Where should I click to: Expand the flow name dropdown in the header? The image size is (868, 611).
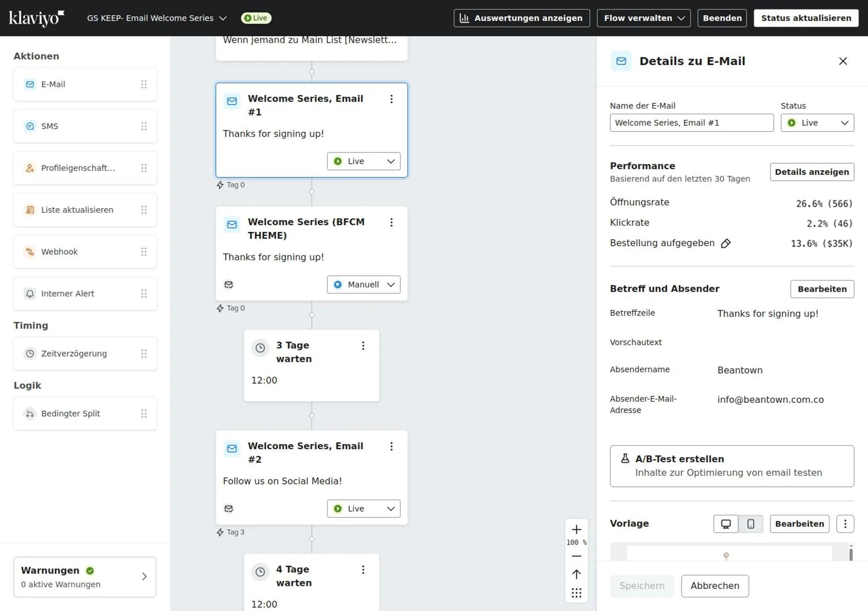[223, 18]
